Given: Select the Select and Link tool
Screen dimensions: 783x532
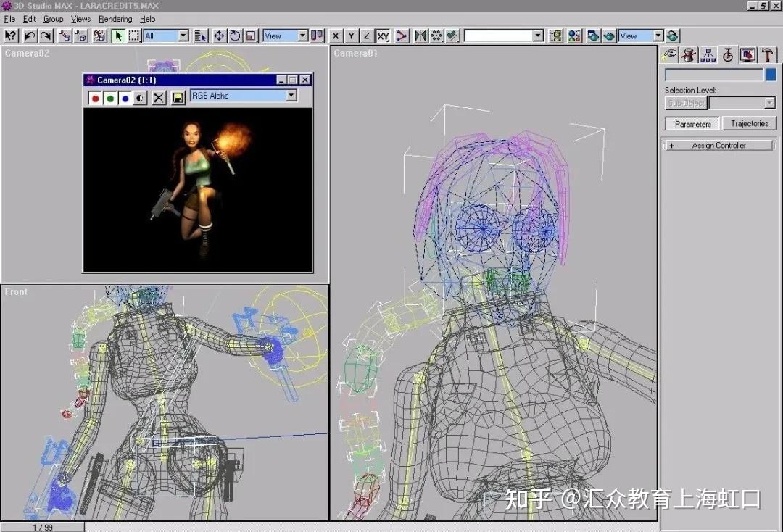Looking at the screenshot, I should click(65, 36).
